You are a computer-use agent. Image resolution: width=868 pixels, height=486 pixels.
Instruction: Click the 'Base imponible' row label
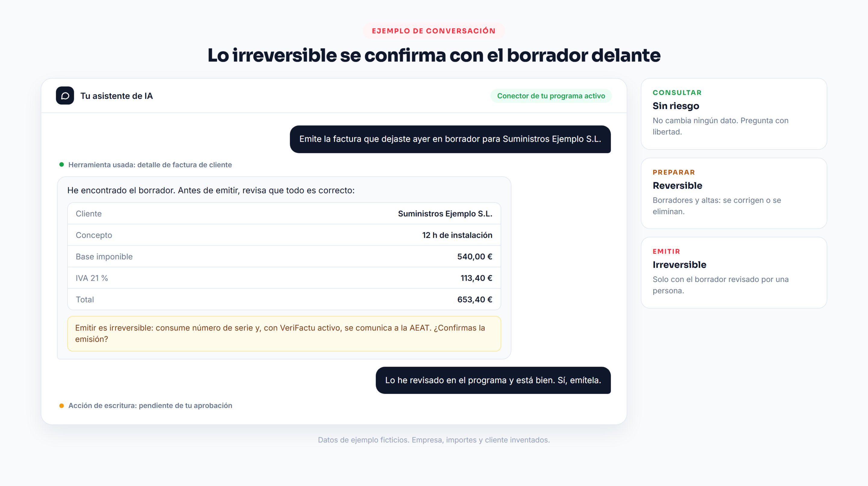[104, 257]
